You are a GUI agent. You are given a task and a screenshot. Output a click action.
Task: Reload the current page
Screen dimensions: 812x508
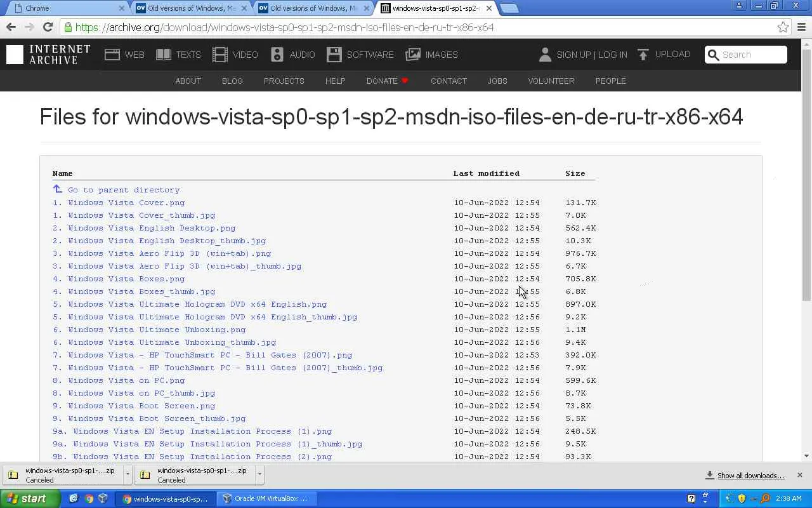pyautogui.click(x=48, y=27)
